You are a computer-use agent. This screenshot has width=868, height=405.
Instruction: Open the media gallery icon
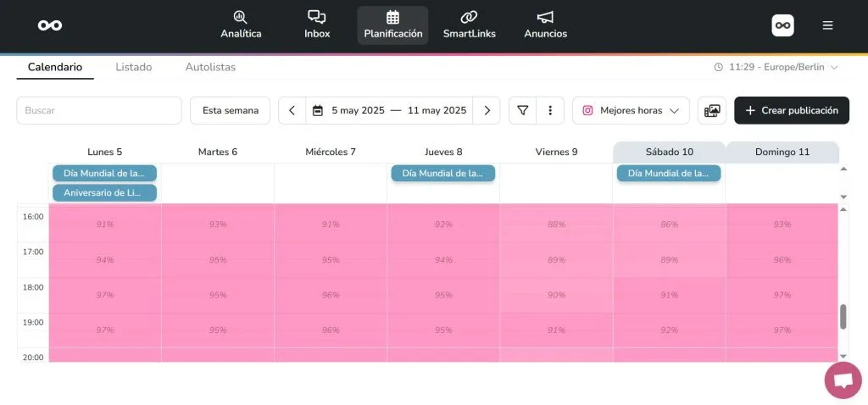pos(712,110)
